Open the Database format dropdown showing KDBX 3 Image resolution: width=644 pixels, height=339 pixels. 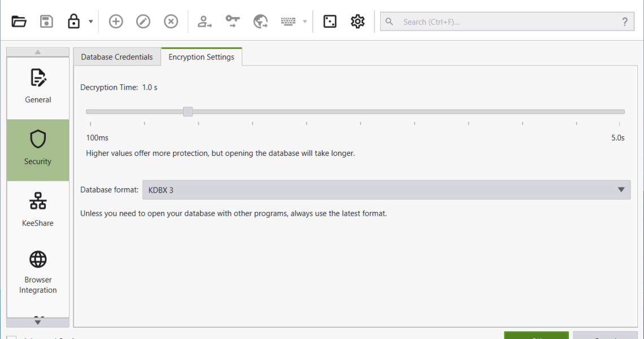(x=386, y=190)
